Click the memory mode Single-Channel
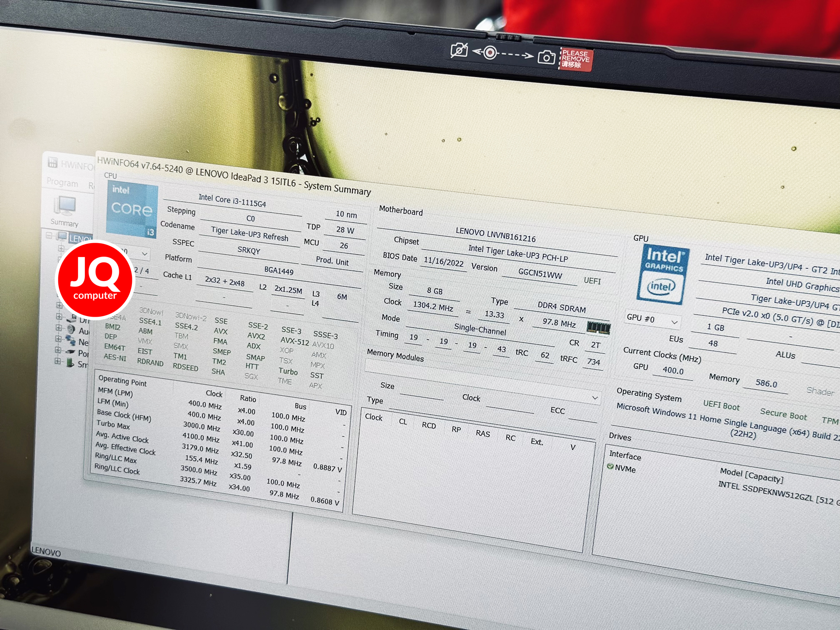The height and width of the screenshot is (630, 840). [x=480, y=329]
